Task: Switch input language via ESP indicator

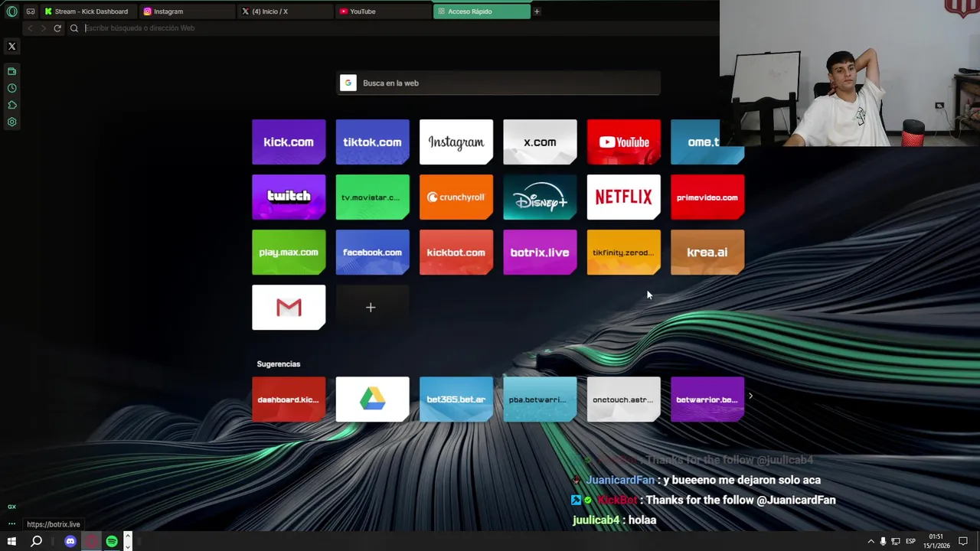Action: coord(910,541)
